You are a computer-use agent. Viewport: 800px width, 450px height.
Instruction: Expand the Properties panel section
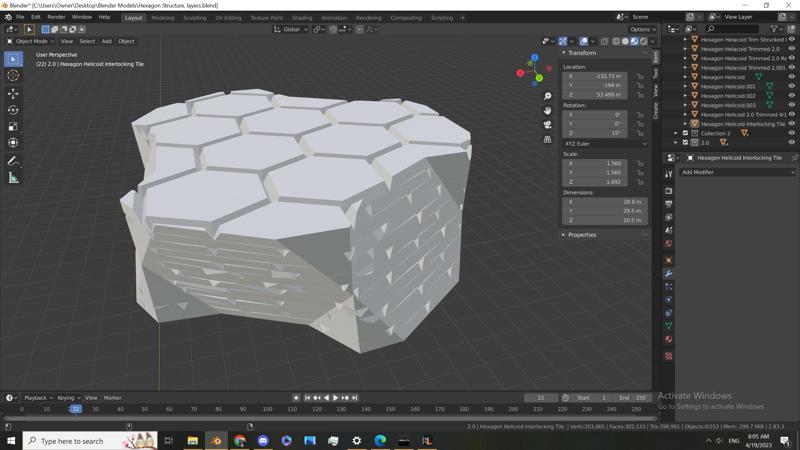582,235
